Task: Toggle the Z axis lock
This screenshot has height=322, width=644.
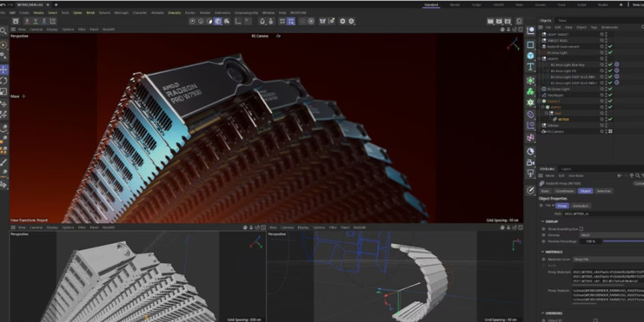Action: coord(44,21)
